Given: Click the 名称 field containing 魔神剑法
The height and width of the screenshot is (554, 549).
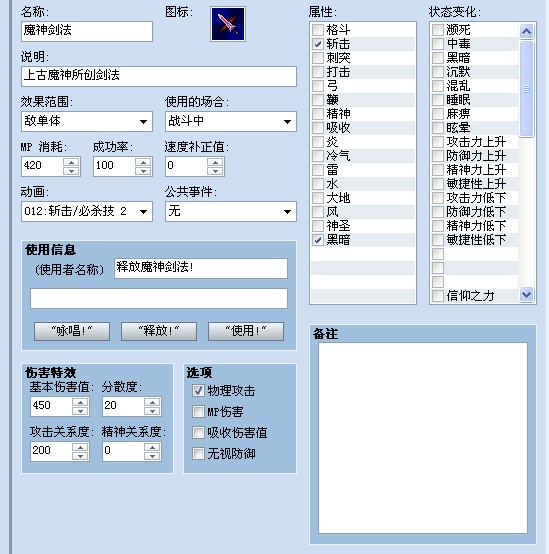Looking at the screenshot, I should point(87,31).
